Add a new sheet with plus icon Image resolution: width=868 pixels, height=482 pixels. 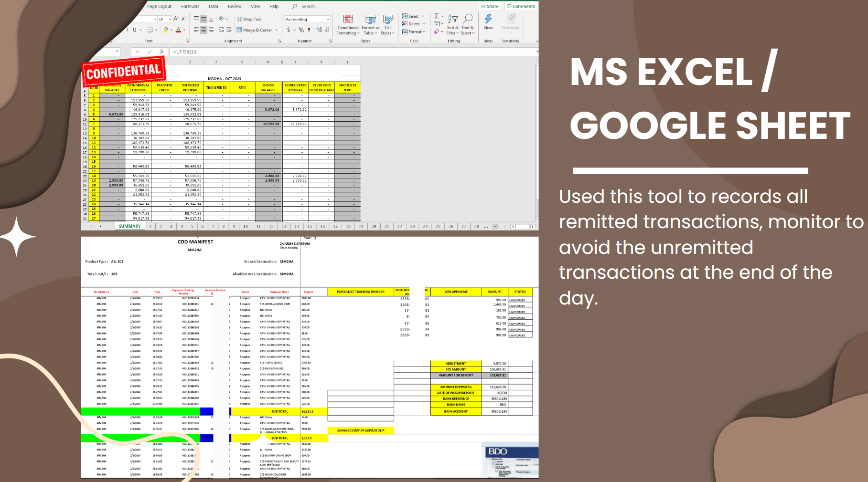pyautogui.click(x=495, y=226)
